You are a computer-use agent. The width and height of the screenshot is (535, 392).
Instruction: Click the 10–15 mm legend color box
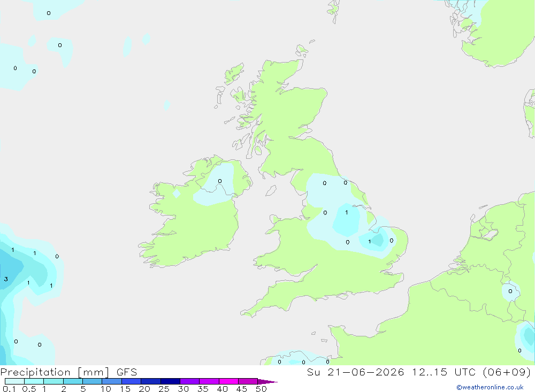(x=112, y=381)
